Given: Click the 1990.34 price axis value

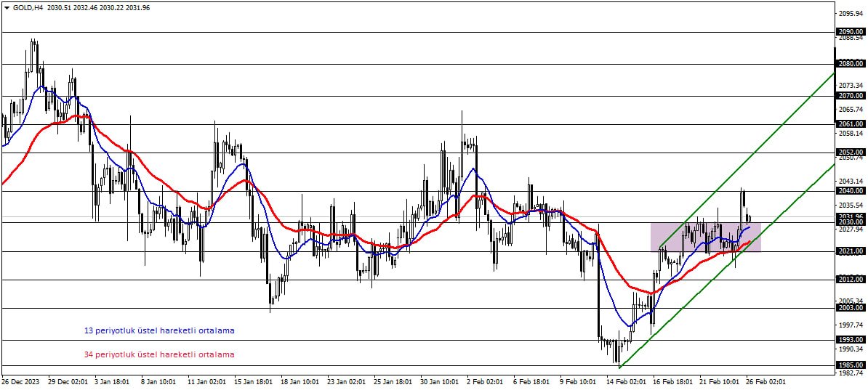Looking at the screenshot, I should [851, 349].
